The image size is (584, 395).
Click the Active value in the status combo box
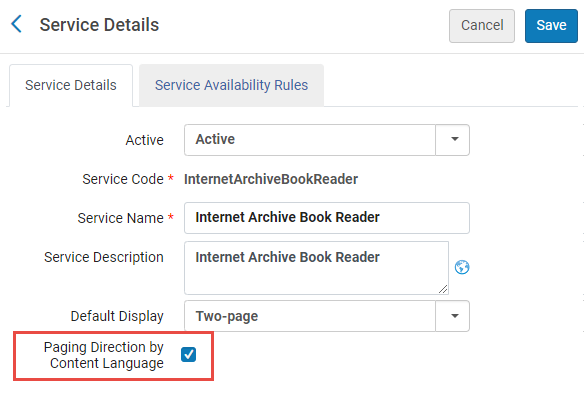(215, 139)
